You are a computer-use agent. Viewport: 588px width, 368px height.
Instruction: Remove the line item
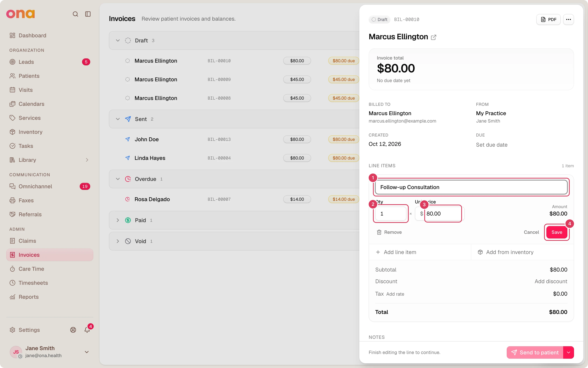(x=389, y=232)
